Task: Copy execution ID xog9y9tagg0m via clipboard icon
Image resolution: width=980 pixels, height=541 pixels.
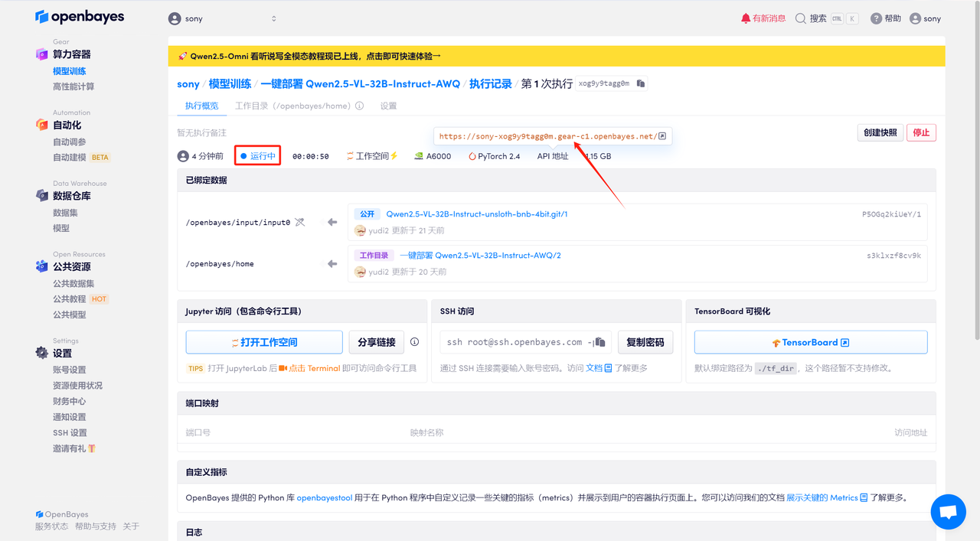Action: click(x=641, y=83)
